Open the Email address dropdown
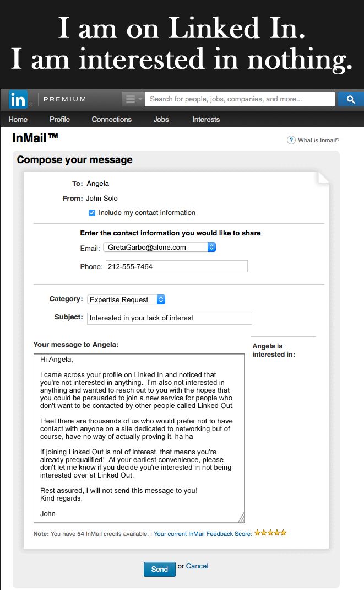 (x=160, y=247)
